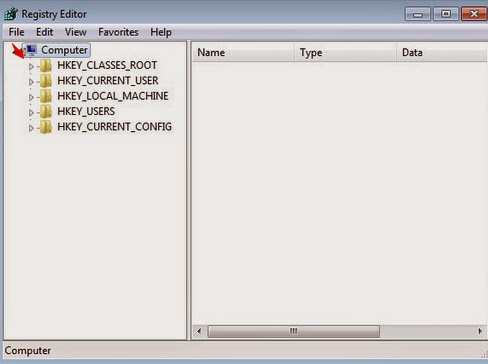Open the File menu

(x=16, y=32)
